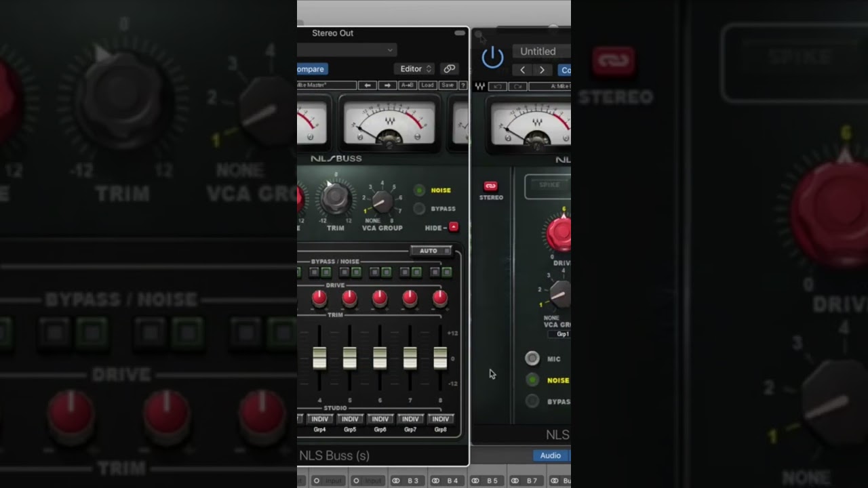Click the Trim fader for channel 4
The height and width of the screenshot is (488, 868).
pyautogui.click(x=319, y=358)
